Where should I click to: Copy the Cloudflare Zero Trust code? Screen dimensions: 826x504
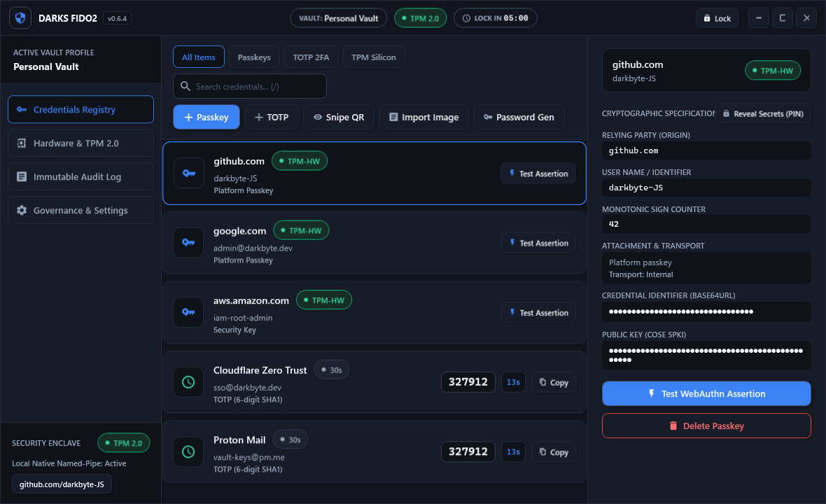tap(554, 382)
